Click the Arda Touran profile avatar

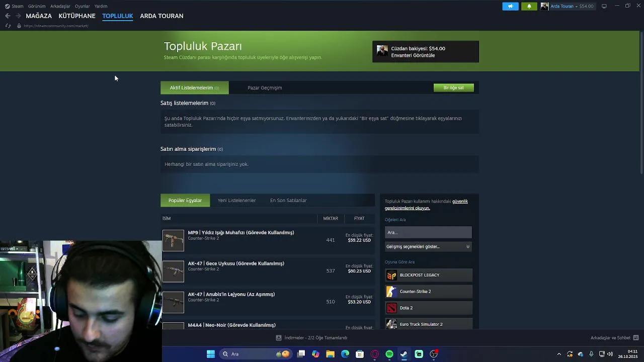click(x=544, y=6)
